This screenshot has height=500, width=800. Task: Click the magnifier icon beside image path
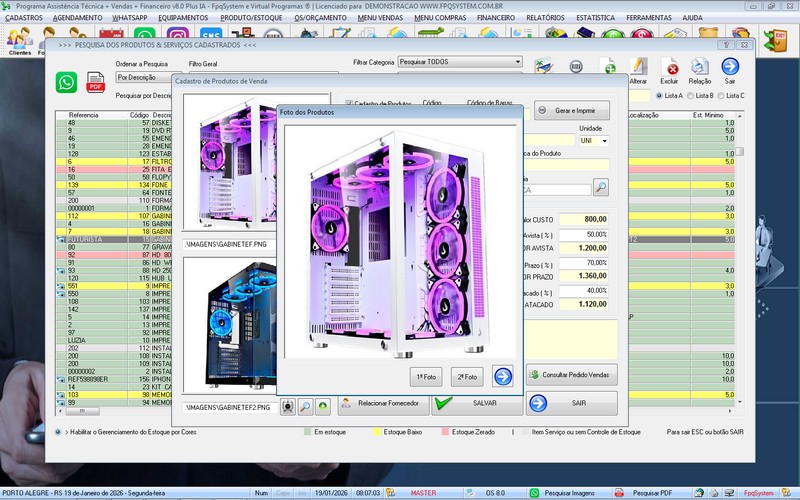tap(305, 405)
